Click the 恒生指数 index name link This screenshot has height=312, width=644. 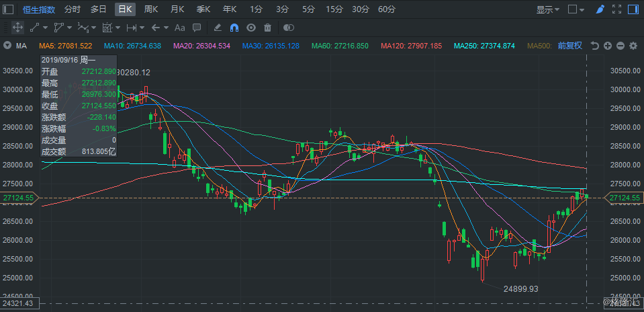pyautogui.click(x=39, y=9)
